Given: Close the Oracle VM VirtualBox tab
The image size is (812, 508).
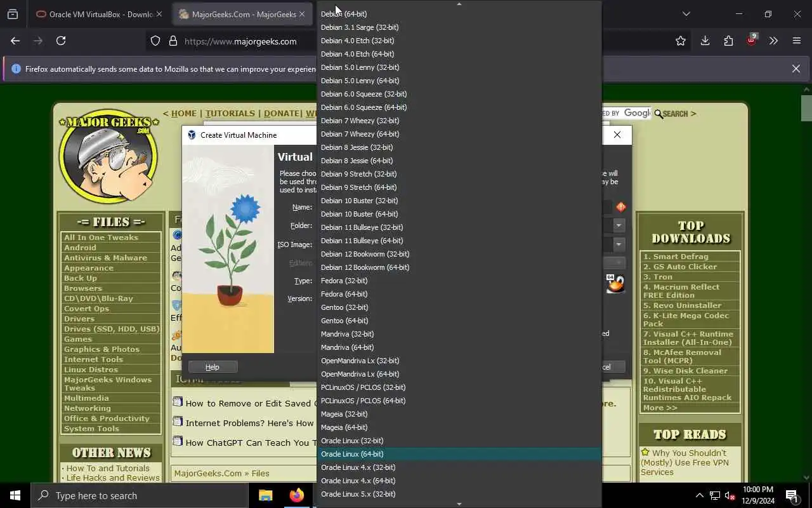Looking at the screenshot, I should coord(159,14).
